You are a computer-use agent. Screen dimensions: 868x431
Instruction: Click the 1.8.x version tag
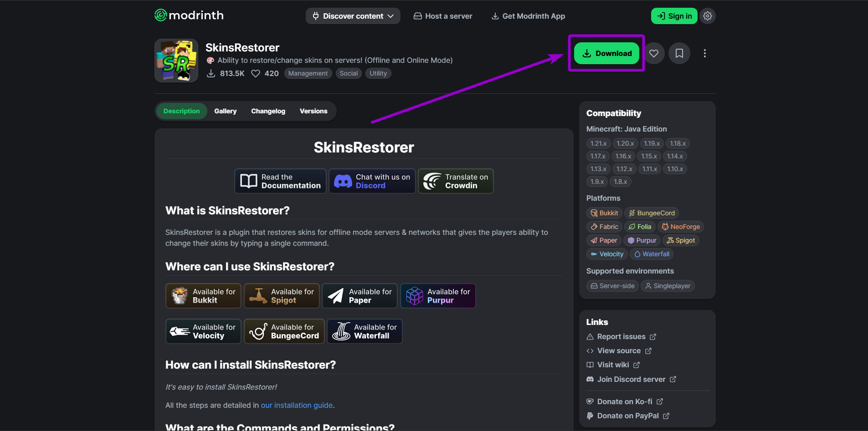(621, 182)
